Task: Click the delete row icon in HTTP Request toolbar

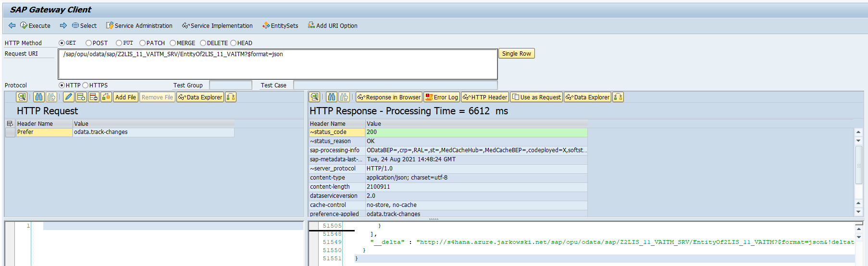Action: [x=94, y=97]
